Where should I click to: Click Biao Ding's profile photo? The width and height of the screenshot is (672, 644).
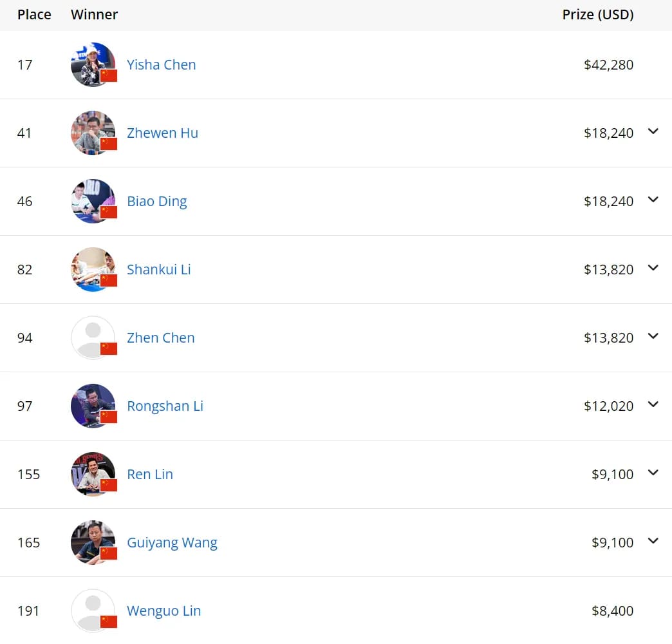tap(93, 201)
